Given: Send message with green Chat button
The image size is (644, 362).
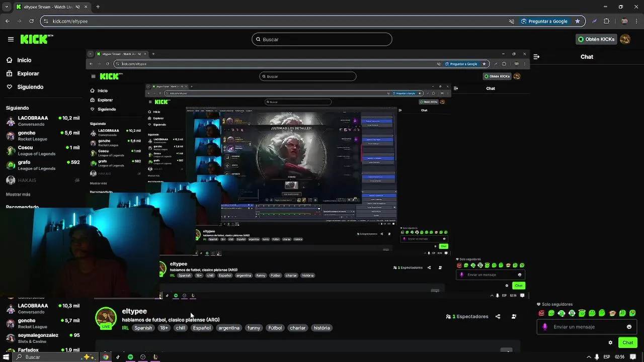Looking at the screenshot, I should pos(628,342).
